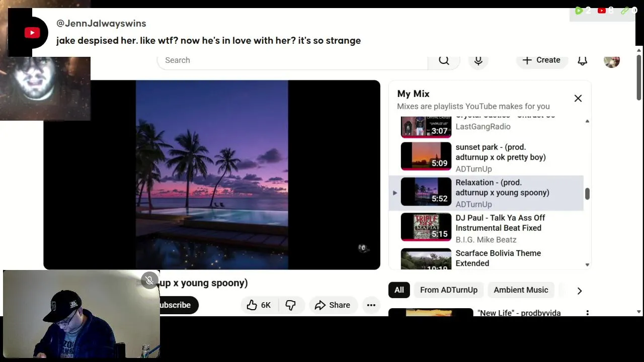Play Scarface Bolivia Theme Extended

tap(498, 258)
